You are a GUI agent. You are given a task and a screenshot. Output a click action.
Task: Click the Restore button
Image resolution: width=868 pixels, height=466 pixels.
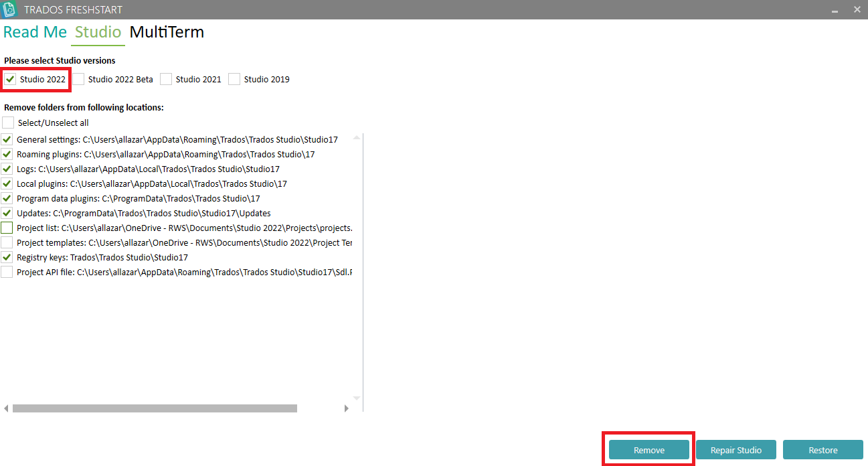coord(823,450)
